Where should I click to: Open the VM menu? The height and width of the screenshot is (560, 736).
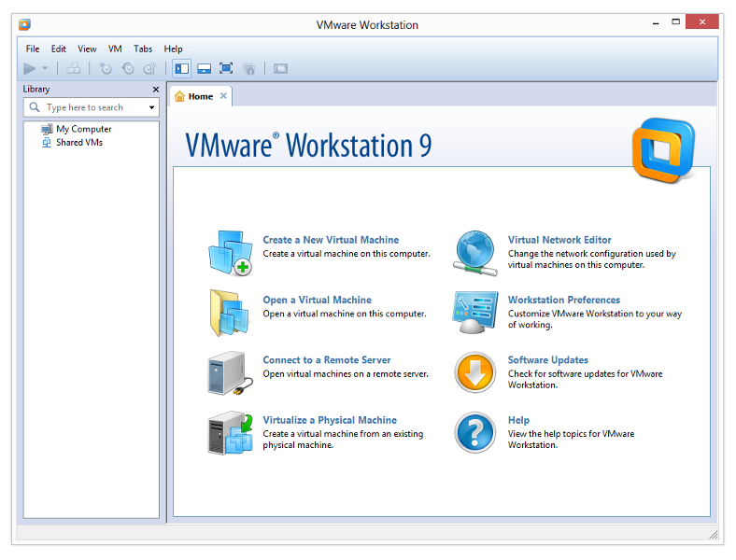115,49
